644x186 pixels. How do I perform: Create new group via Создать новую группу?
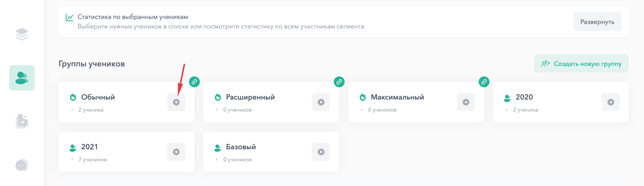point(582,64)
